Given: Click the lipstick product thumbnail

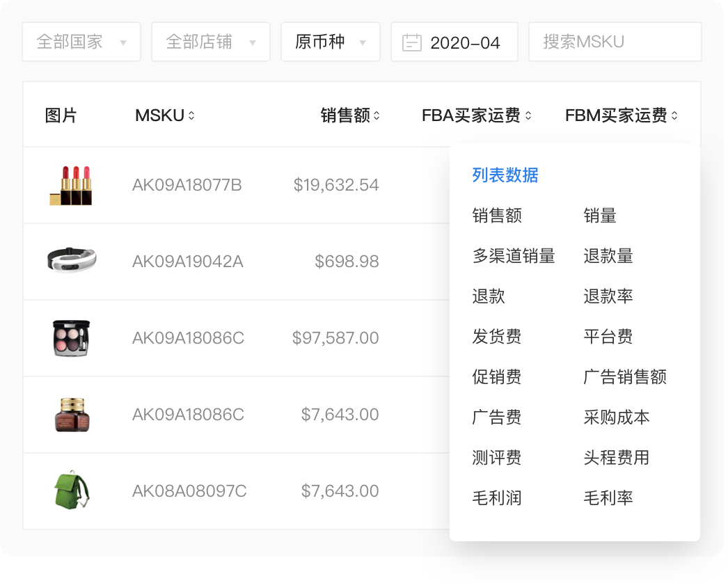Looking at the screenshot, I should pyautogui.click(x=72, y=185).
